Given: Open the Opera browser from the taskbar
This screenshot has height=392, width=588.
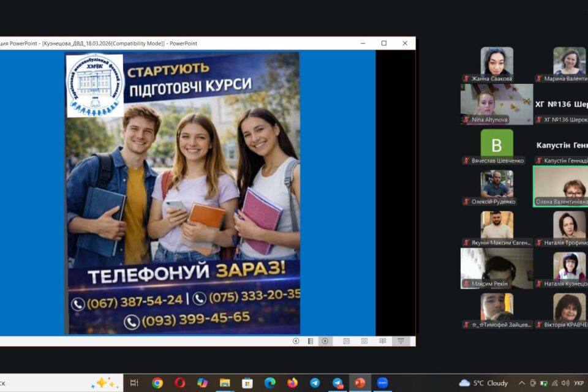Looking at the screenshot, I should pos(180,383).
